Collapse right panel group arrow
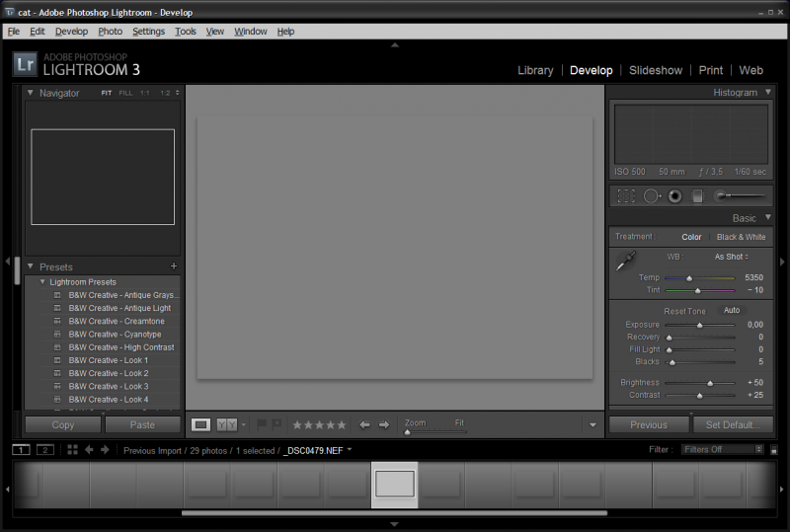Viewport: 790px width, 532px height. point(782,262)
